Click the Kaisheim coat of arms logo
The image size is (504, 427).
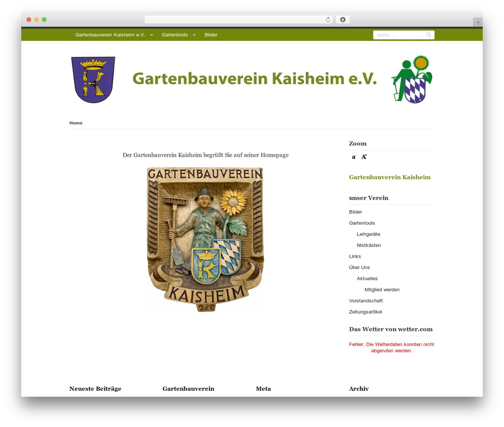93,80
